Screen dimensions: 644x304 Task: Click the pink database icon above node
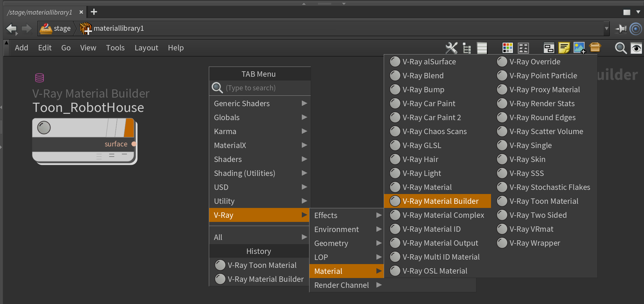tap(40, 78)
